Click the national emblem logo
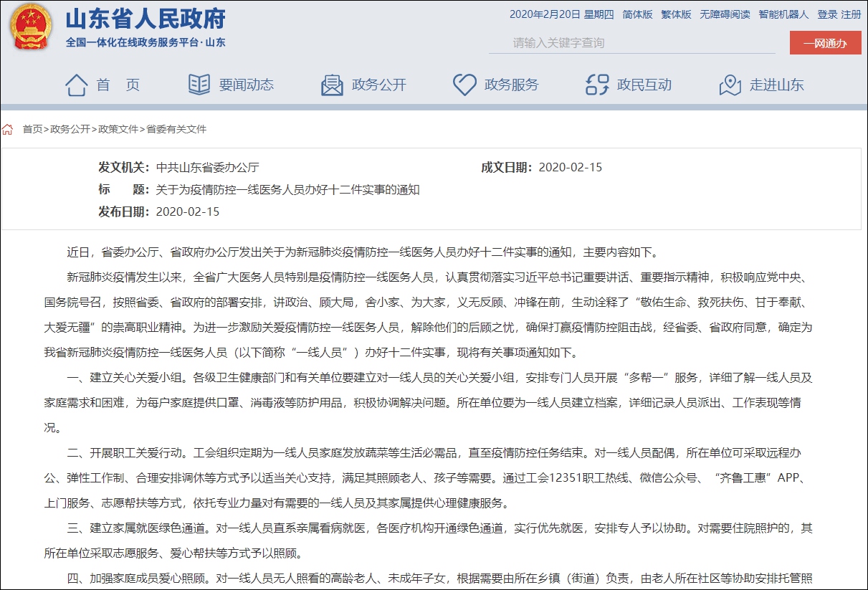 pos(31,27)
